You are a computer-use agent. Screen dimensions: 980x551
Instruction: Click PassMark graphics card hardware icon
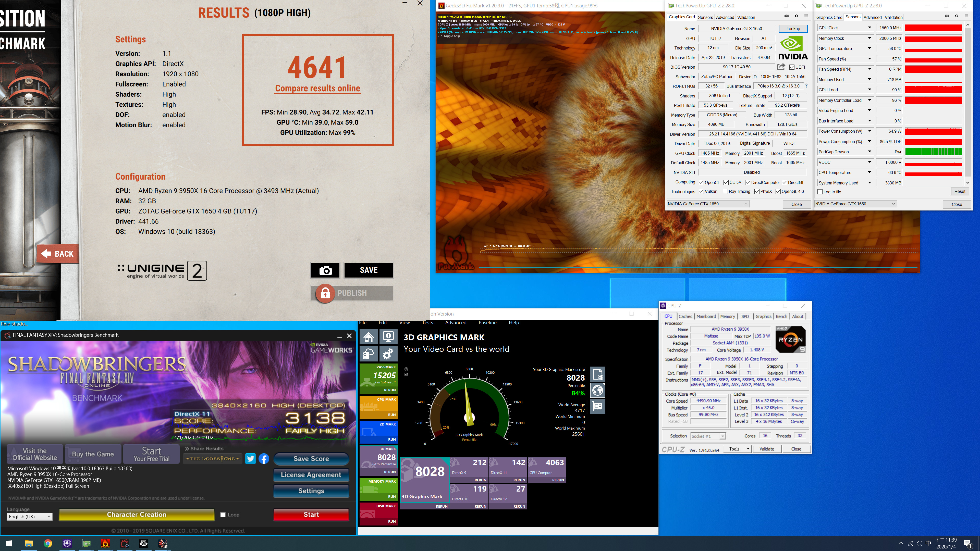coord(598,407)
